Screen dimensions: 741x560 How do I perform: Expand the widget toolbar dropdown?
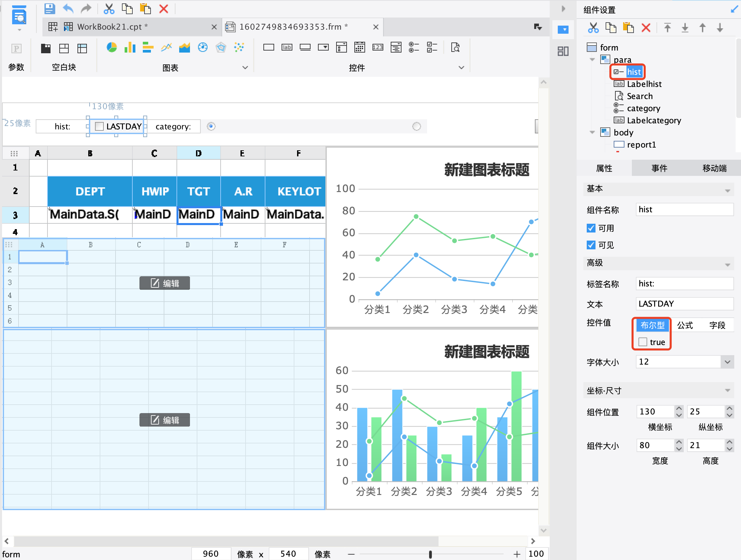[461, 68]
